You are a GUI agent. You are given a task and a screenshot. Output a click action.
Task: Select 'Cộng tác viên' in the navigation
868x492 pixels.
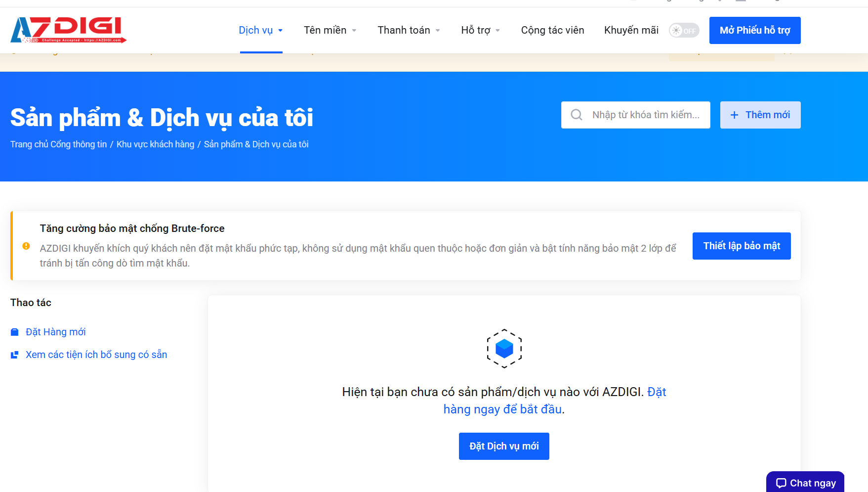point(552,30)
